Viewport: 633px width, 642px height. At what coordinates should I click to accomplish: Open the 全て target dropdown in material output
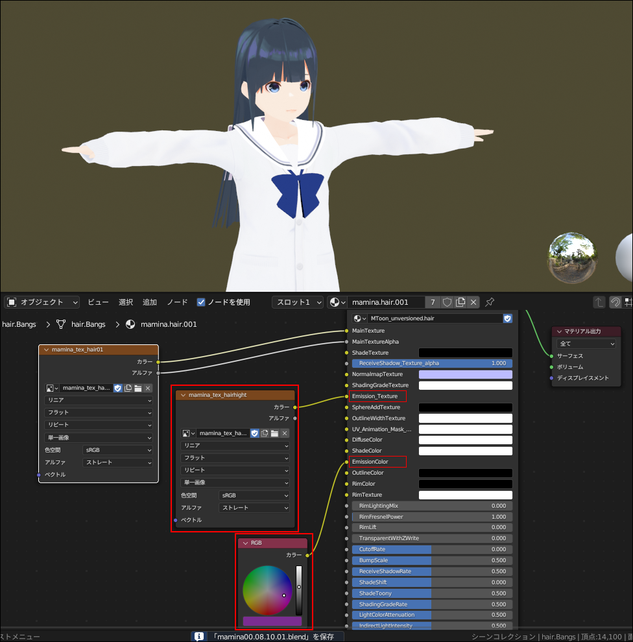click(586, 344)
